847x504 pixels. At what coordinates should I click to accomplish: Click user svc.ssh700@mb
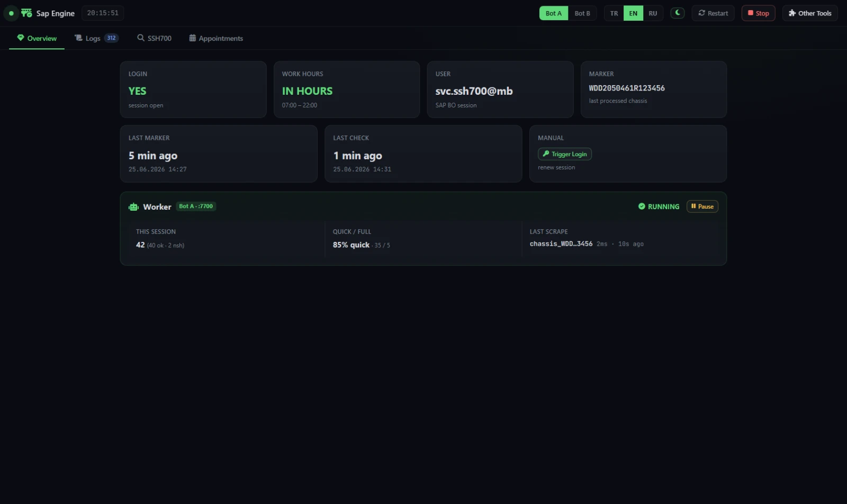click(x=474, y=91)
